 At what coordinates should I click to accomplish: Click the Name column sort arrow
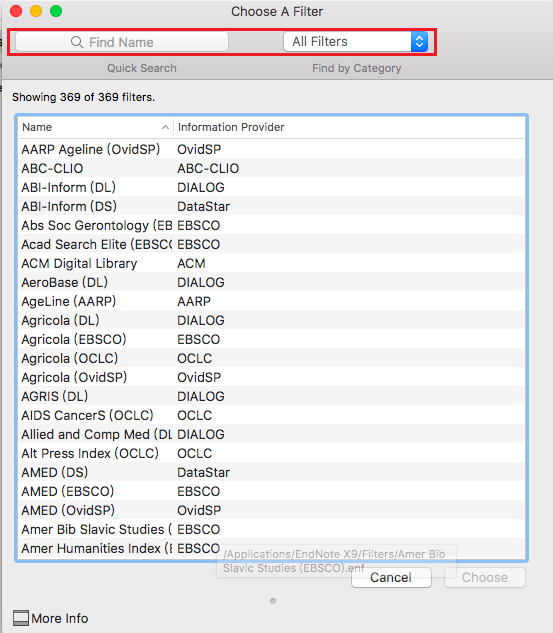point(165,127)
